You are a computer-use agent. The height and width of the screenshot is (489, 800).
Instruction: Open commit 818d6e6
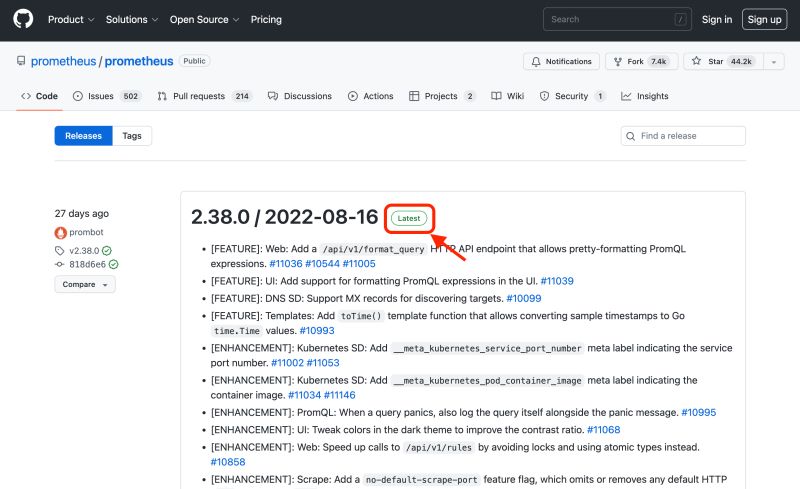click(87, 264)
